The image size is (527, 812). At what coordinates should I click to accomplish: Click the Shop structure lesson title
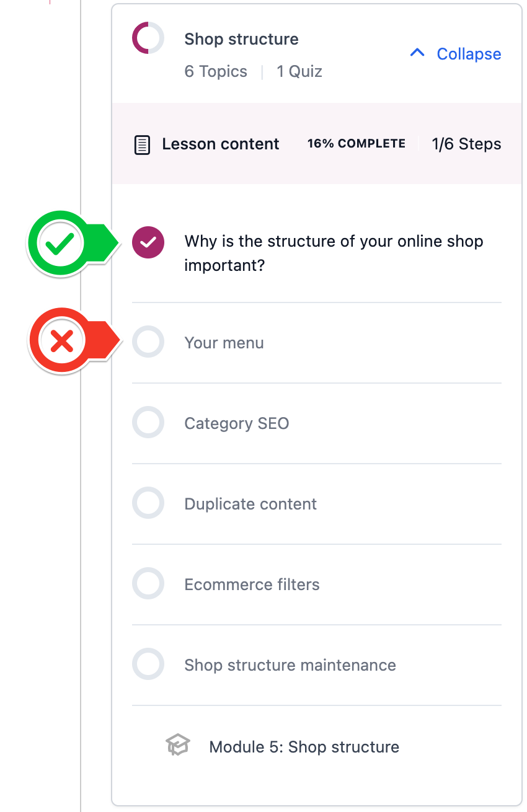[x=241, y=39]
